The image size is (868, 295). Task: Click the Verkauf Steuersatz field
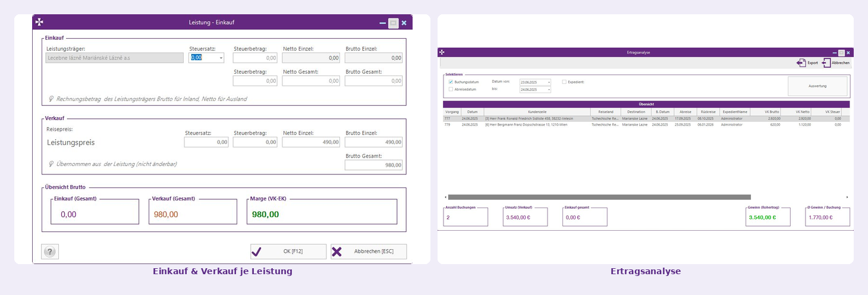pyautogui.click(x=206, y=142)
